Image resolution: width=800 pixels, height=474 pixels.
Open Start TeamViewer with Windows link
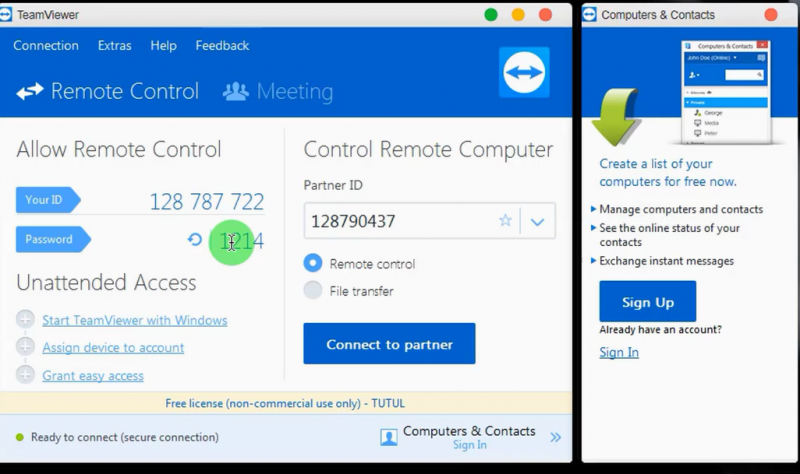[x=135, y=320]
